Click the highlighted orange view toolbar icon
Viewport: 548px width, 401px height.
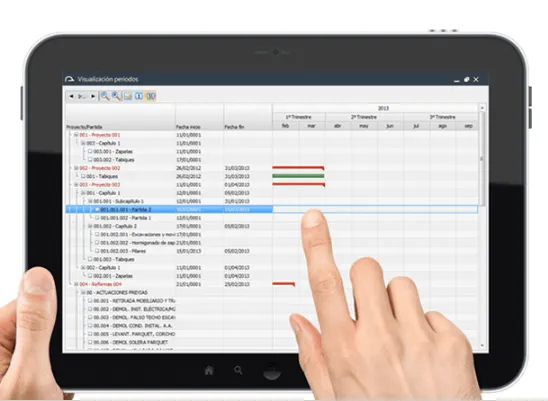click(151, 96)
